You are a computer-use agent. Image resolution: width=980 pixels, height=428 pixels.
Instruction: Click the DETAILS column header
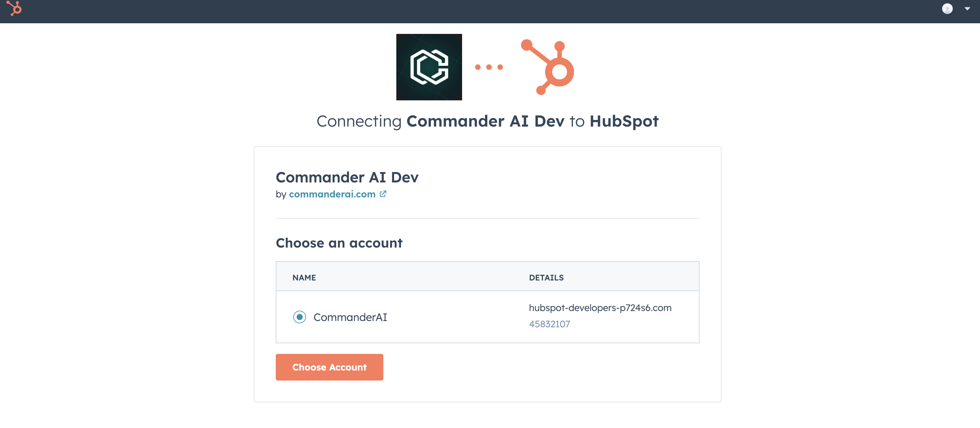click(x=546, y=278)
